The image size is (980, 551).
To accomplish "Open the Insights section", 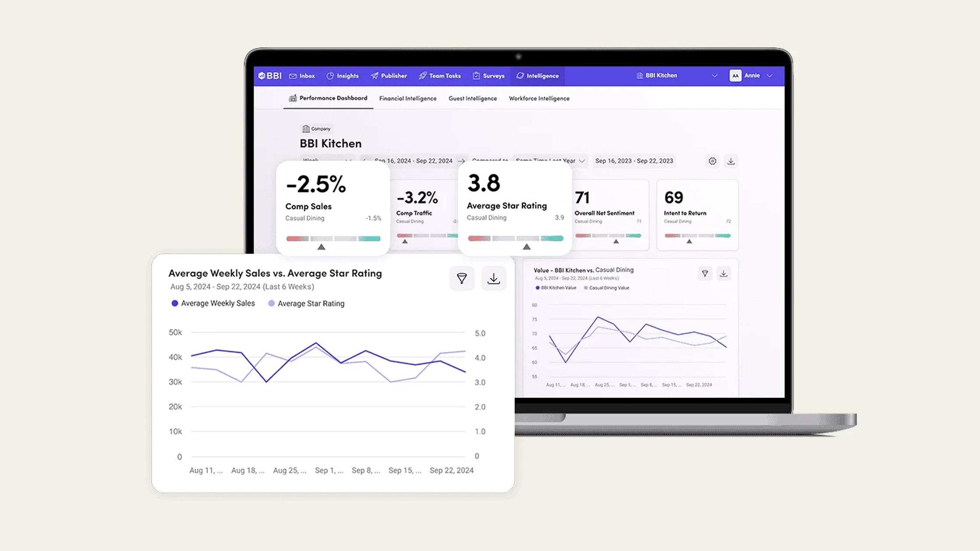I will (x=343, y=76).
